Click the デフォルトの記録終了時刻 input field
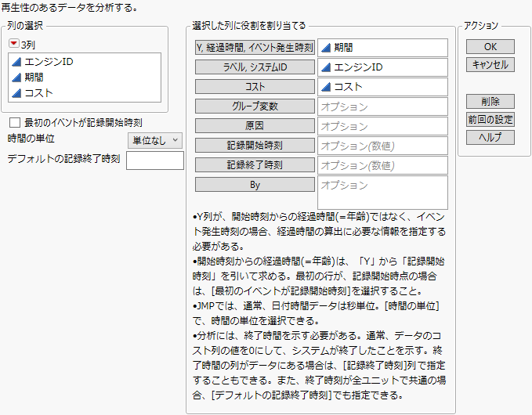The image size is (532, 415). click(155, 161)
